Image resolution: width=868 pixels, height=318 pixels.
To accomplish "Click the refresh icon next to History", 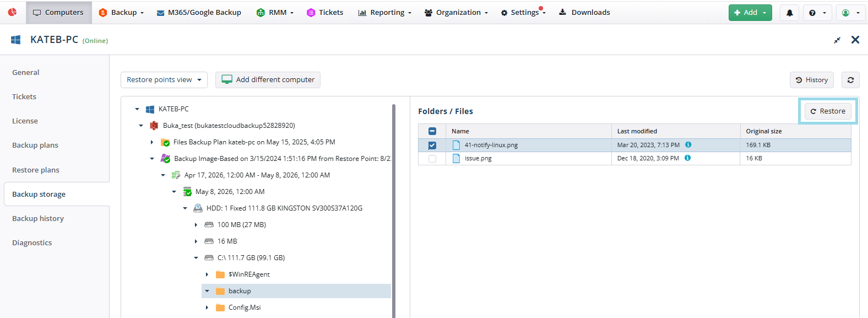I will (x=850, y=80).
